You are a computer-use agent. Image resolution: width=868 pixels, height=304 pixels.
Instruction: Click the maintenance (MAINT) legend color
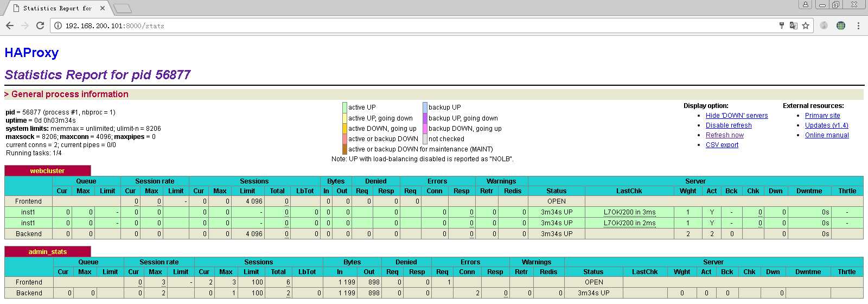click(x=344, y=149)
